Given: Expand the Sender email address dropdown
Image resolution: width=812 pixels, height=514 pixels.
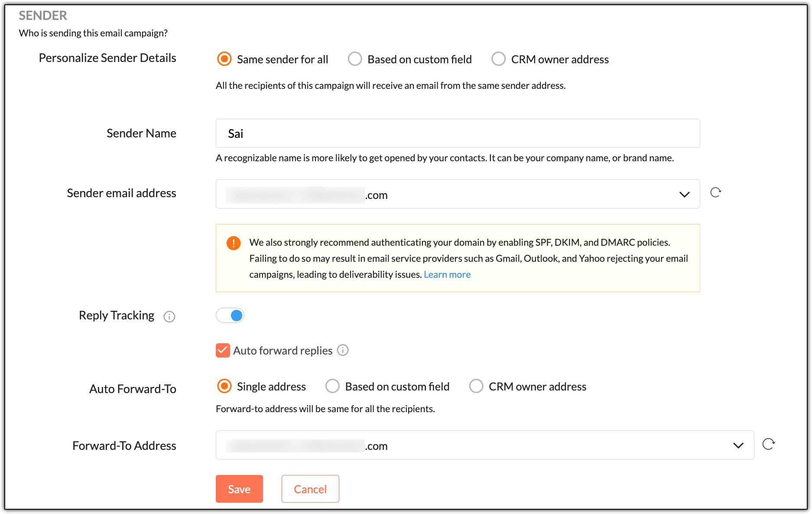Looking at the screenshot, I should pos(684,195).
